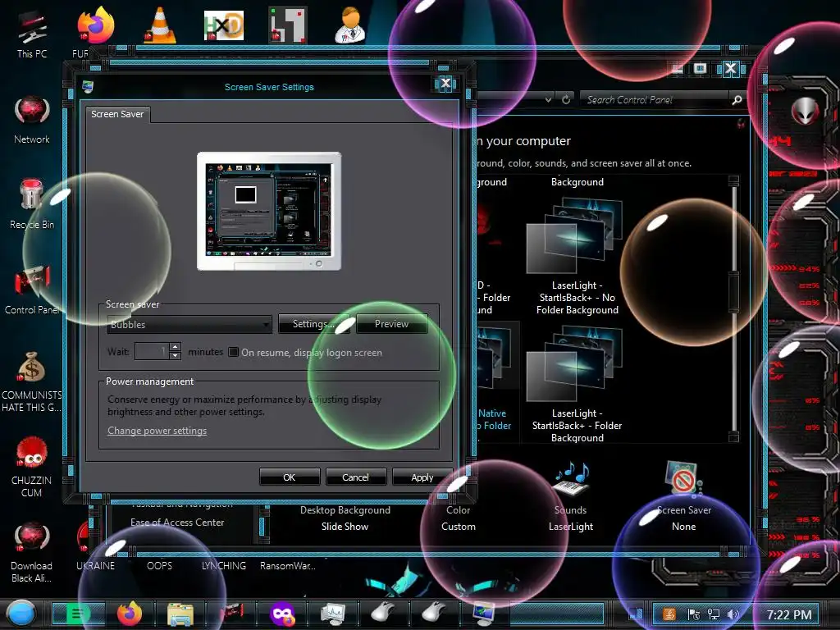Enable On resume, display logon screen
840x630 pixels.
pos(233,352)
